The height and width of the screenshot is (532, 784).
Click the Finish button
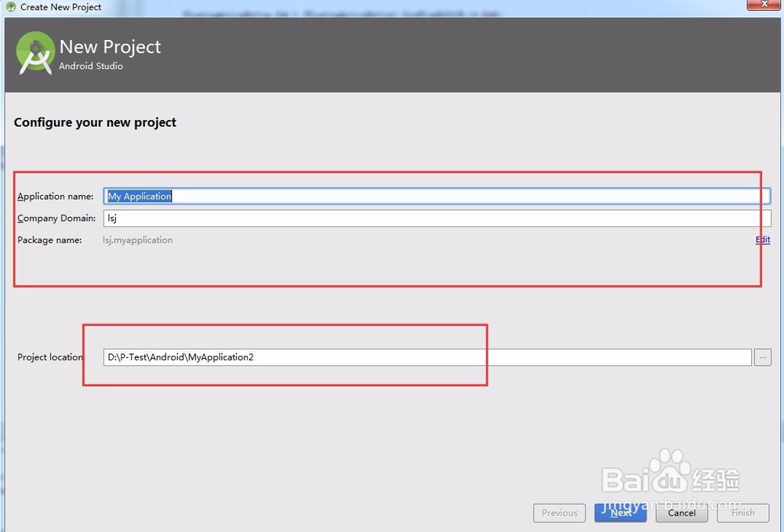point(743,513)
